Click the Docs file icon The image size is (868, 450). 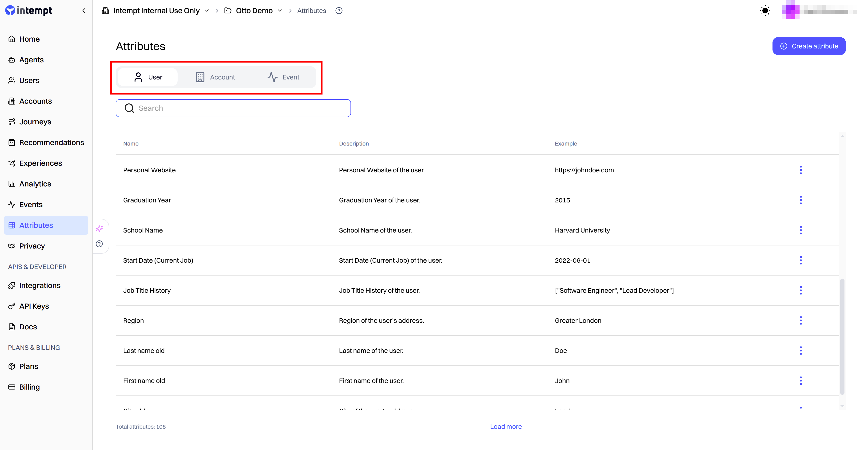click(x=12, y=327)
